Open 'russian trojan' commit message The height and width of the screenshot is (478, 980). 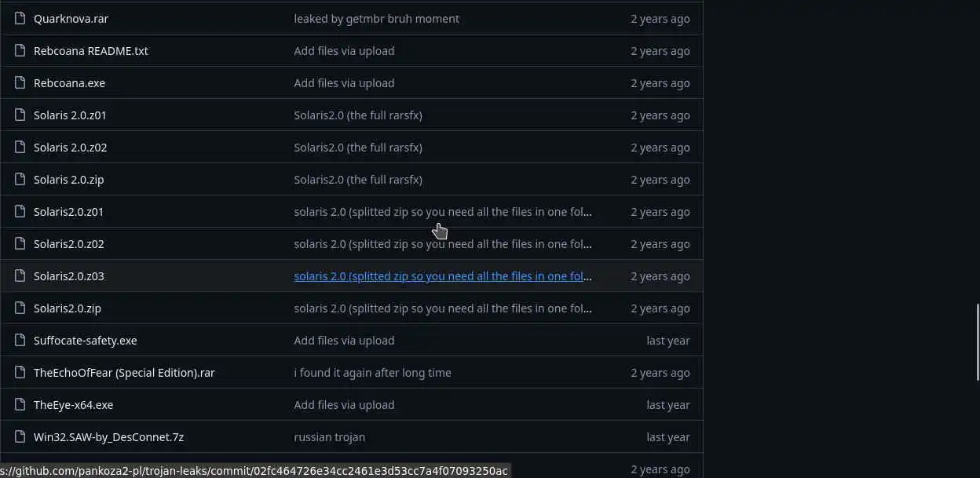tap(329, 436)
